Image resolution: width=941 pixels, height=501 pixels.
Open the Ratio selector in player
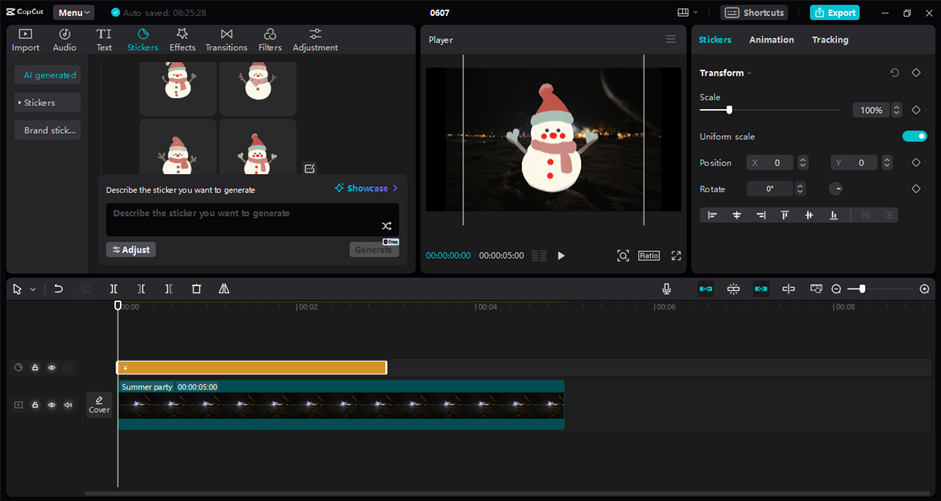pos(649,256)
